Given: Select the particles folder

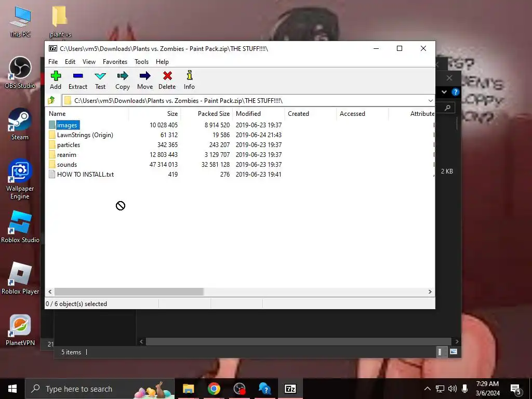Looking at the screenshot, I should tap(68, 145).
